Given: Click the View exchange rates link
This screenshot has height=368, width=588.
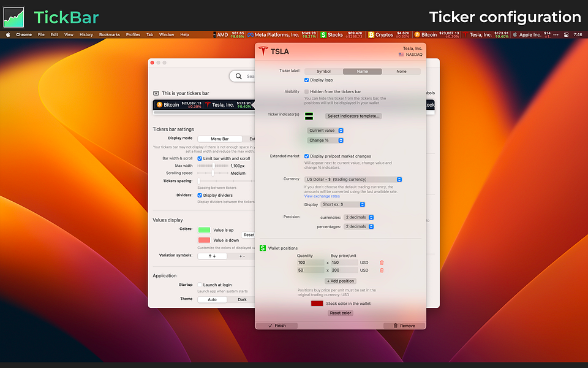Looking at the screenshot, I should pos(322,196).
